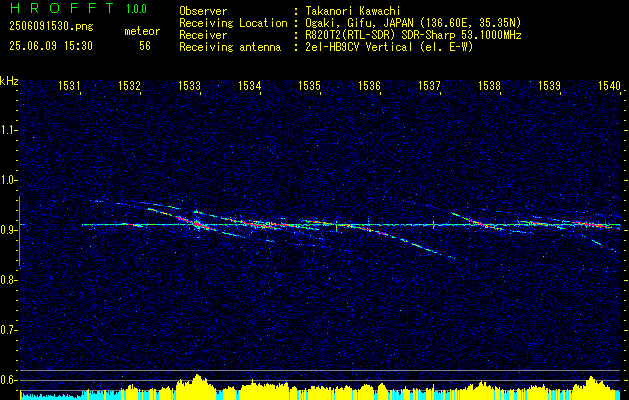The image size is (629, 400).
Task: Click the 1532 time marker
Action: coord(129,85)
